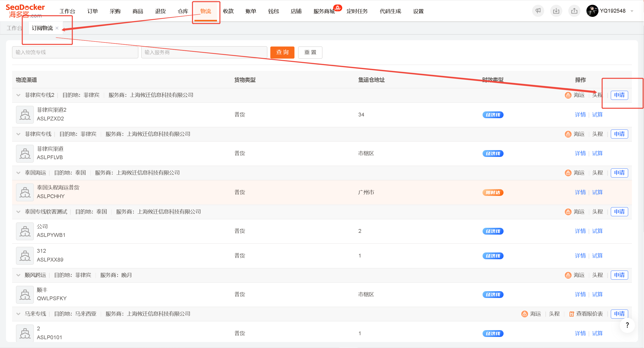644x348 pixels.
Task: Switch to the 工作台 page tab
Action: (14, 28)
